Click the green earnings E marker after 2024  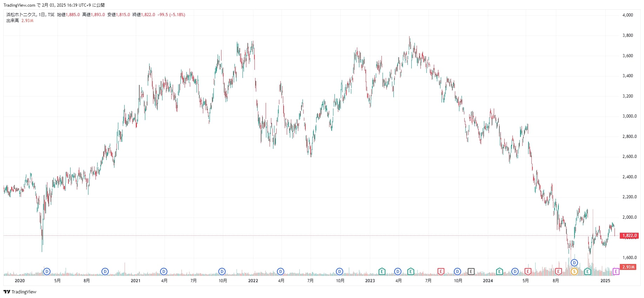(x=499, y=271)
